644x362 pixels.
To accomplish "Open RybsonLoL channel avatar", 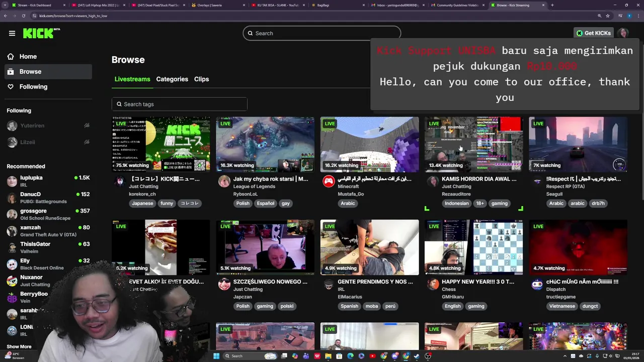I will (224, 182).
